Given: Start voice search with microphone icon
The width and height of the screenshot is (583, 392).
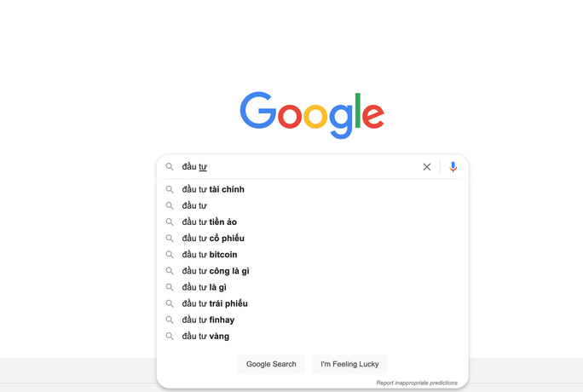Looking at the screenshot, I should point(453,167).
